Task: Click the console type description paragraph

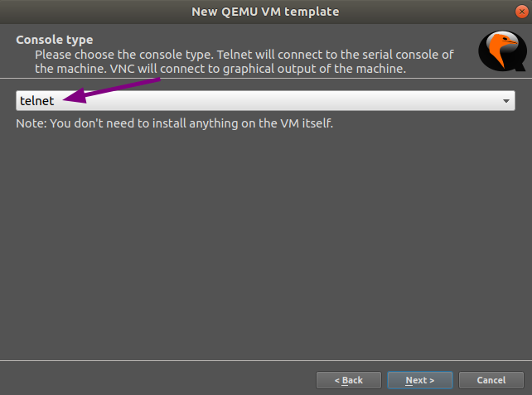Action: (x=240, y=61)
